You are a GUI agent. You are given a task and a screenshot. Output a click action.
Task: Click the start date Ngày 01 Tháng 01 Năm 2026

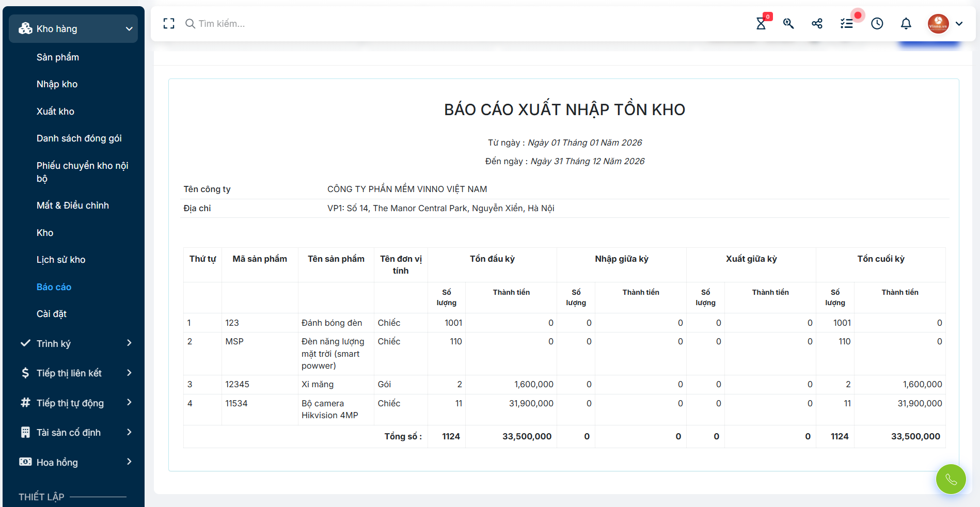tap(585, 142)
